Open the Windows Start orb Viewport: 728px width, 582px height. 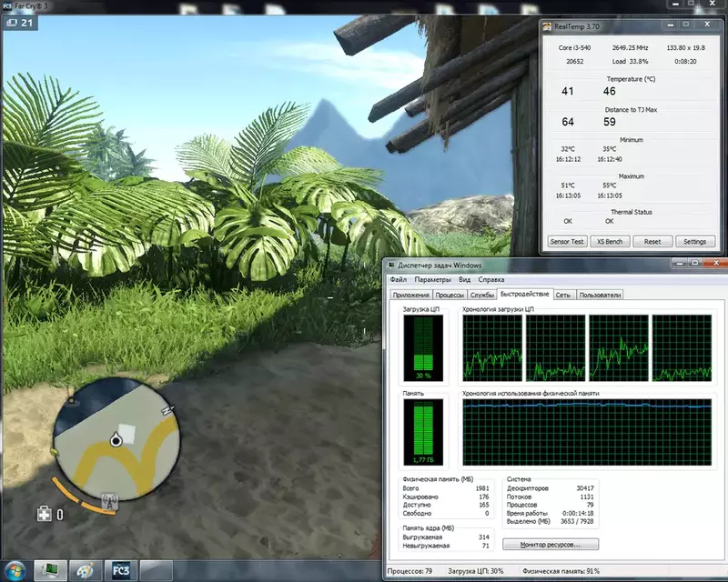(15, 570)
